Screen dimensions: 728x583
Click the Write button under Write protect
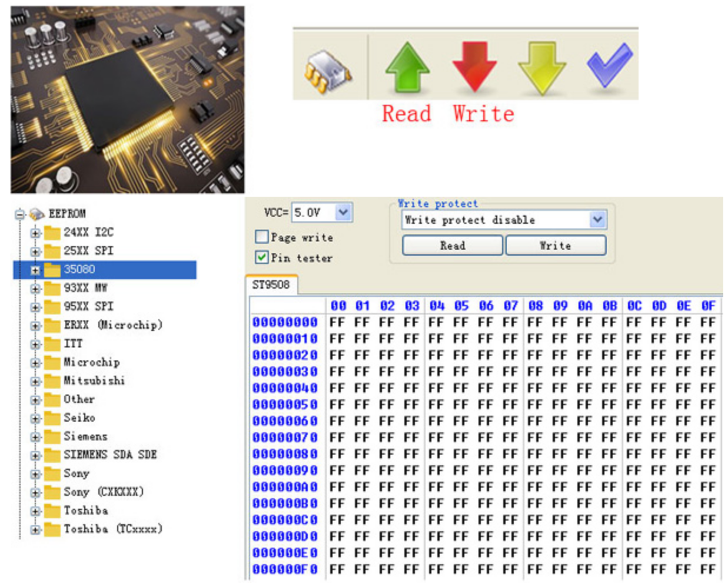tap(556, 246)
